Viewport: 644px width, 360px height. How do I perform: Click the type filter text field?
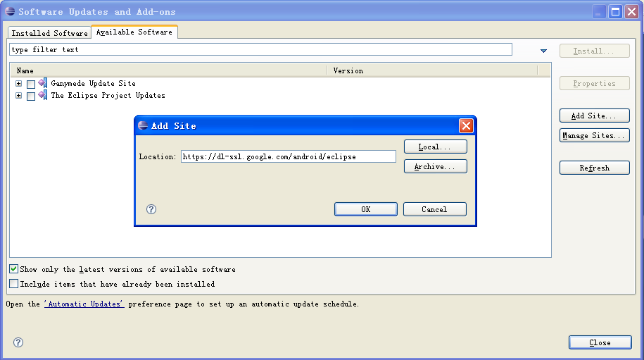click(x=261, y=50)
